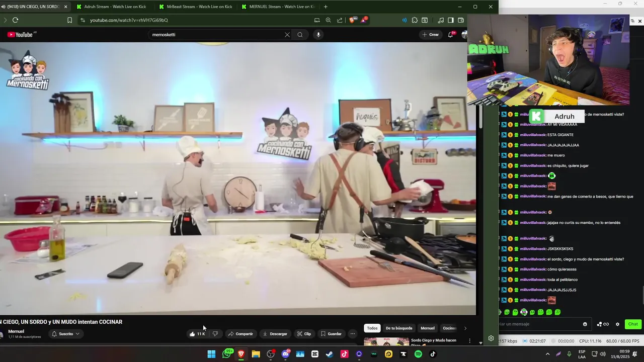Open Windows Start menu
Viewport: 644px width, 362px height.
click(x=211, y=354)
